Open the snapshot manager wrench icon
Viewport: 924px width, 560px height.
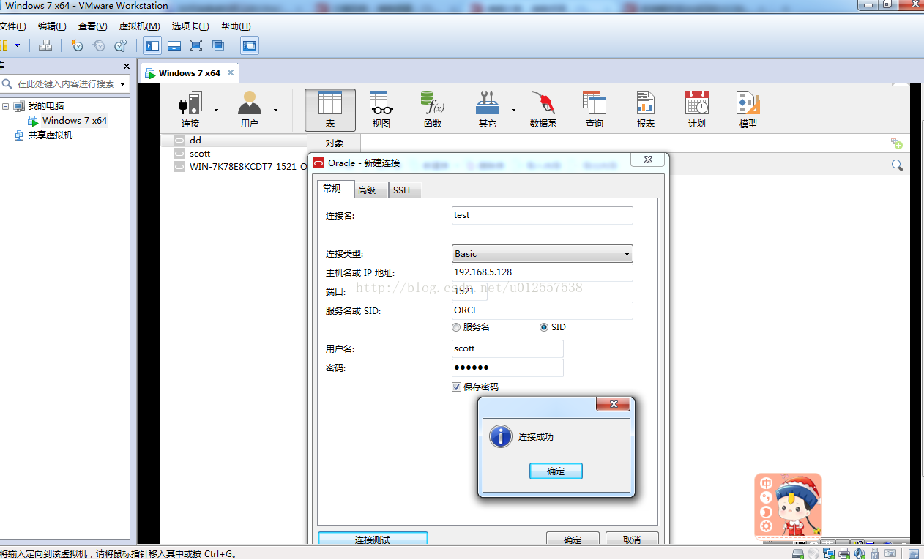pos(121,45)
